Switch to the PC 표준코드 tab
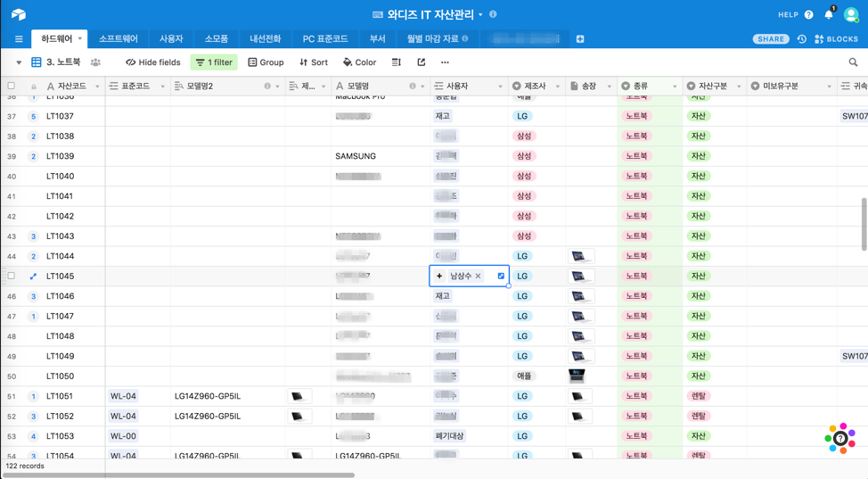The image size is (868, 479). (325, 39)
